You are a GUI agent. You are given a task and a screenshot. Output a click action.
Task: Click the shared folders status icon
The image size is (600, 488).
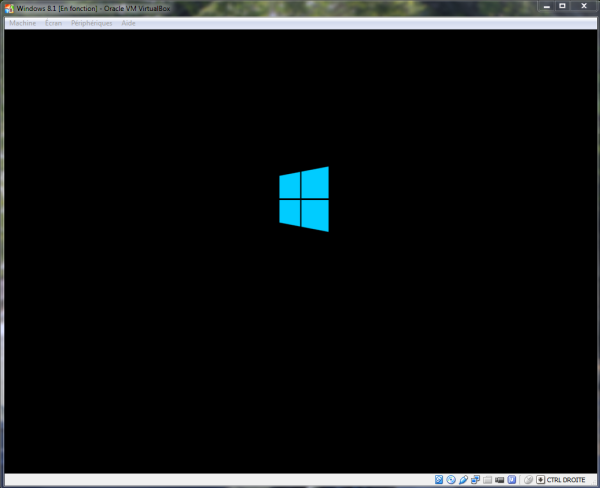488,480
